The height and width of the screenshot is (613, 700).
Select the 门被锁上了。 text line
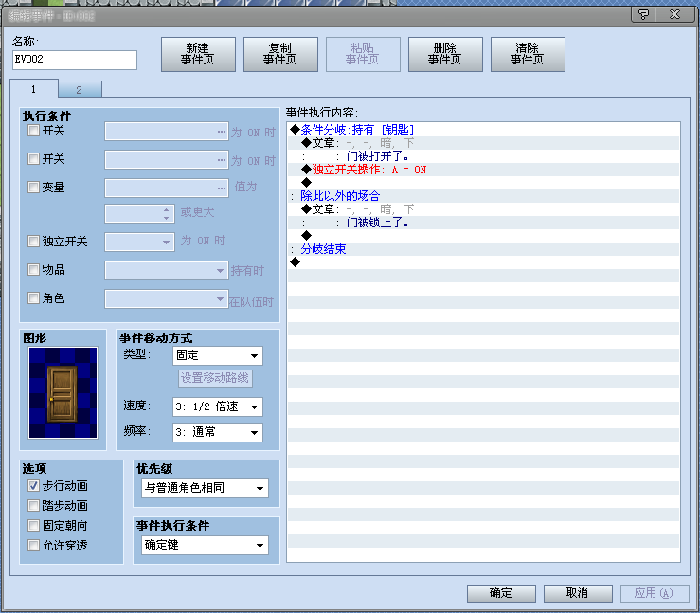483,223
